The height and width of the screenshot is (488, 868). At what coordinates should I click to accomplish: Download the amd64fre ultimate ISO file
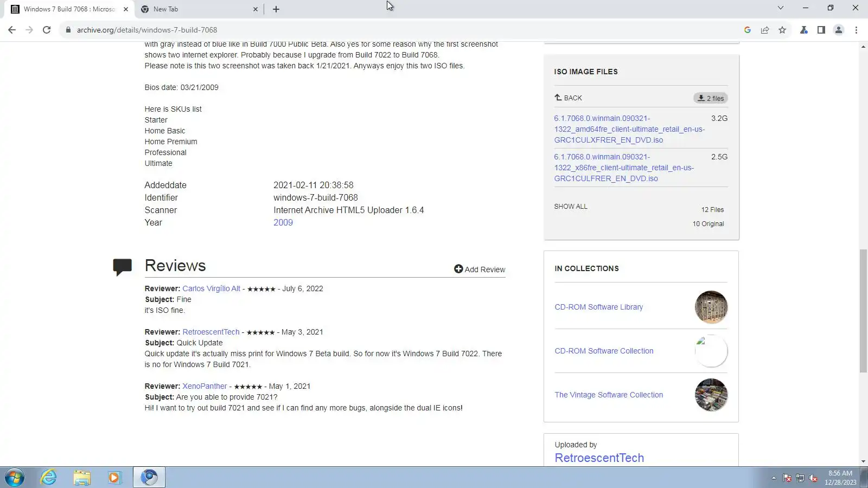coord(629,129)
